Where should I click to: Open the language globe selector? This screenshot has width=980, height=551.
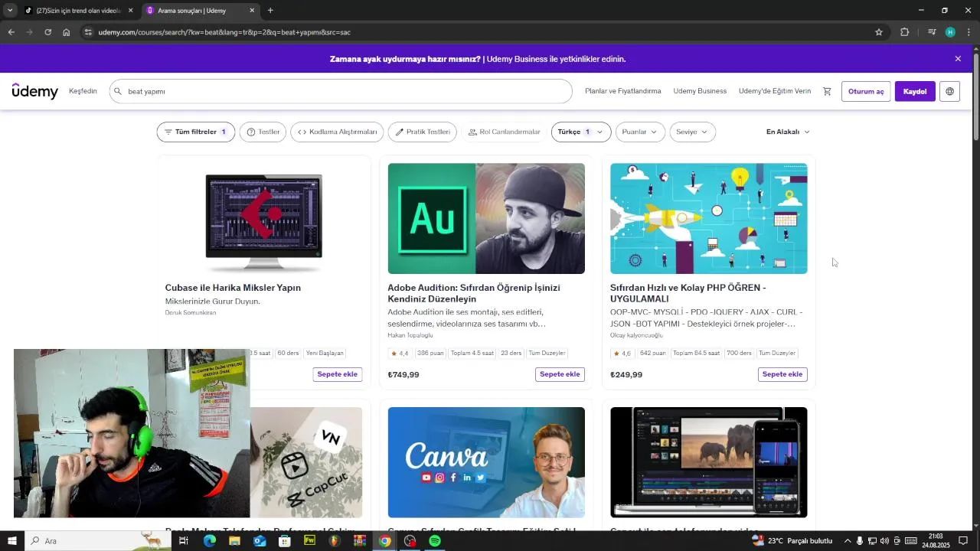pos(949,91)
